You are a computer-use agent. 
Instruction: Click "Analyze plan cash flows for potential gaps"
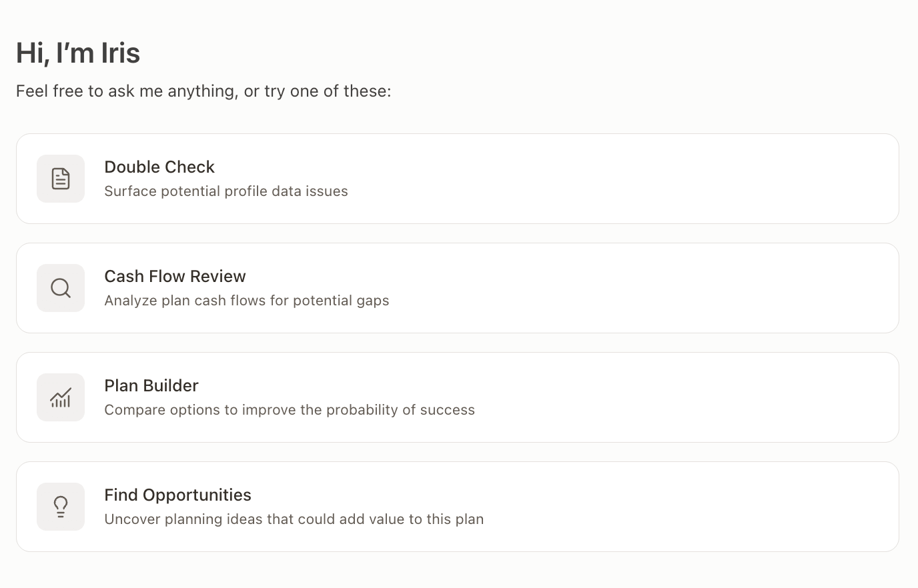point(247,301)
